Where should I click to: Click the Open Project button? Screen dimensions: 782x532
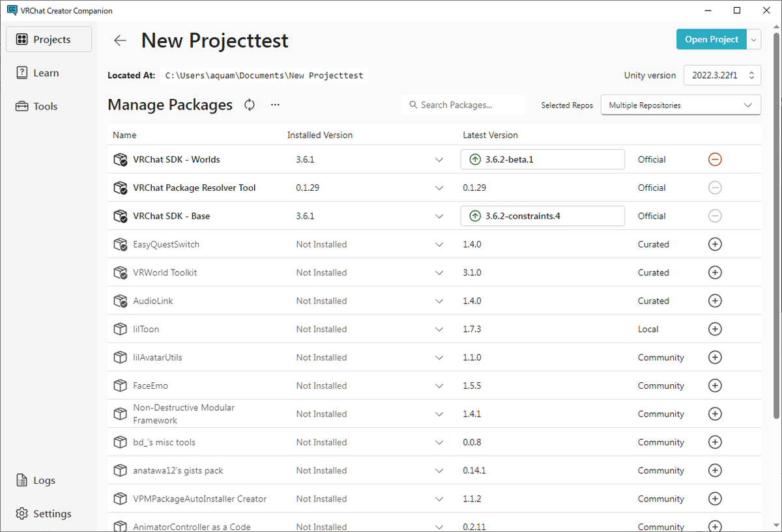click(x=712, y=40)
